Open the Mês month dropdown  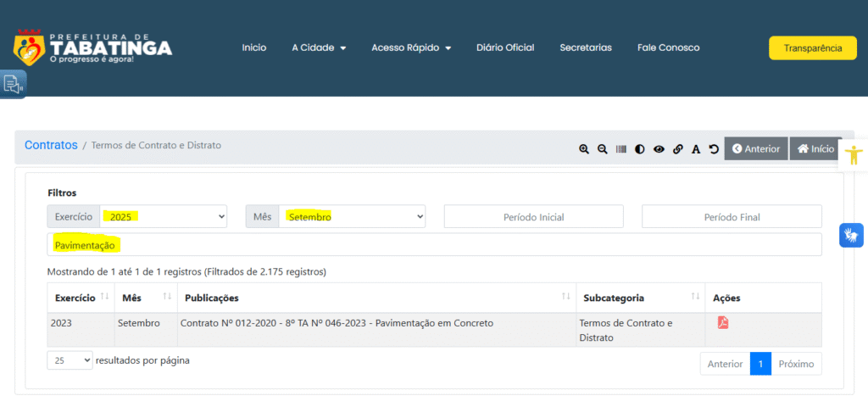352,217
